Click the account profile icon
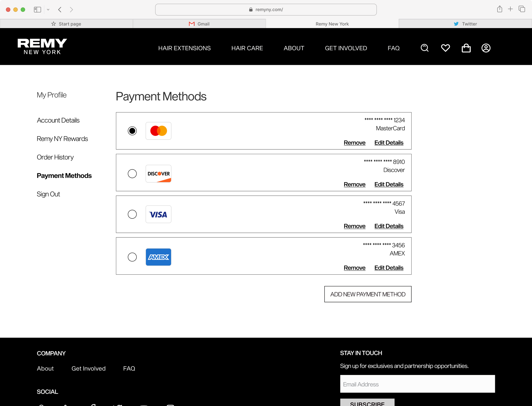The width and height of the screenshot is (532, 406). (x=486, y=48)
